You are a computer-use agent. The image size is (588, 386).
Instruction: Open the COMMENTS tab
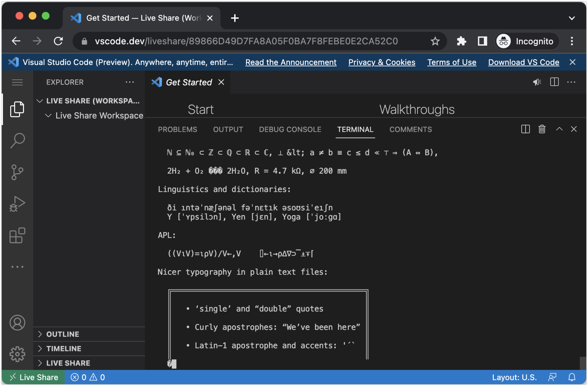click(411, 129)
